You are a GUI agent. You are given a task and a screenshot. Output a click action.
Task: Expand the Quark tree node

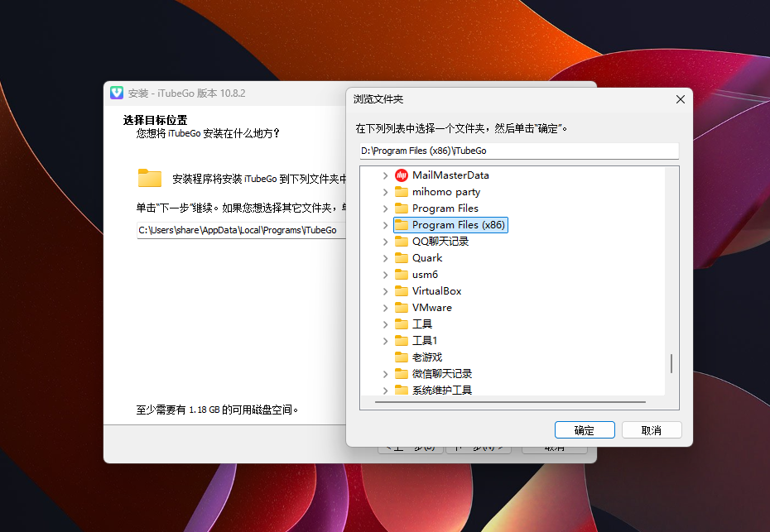coord(386,258)
